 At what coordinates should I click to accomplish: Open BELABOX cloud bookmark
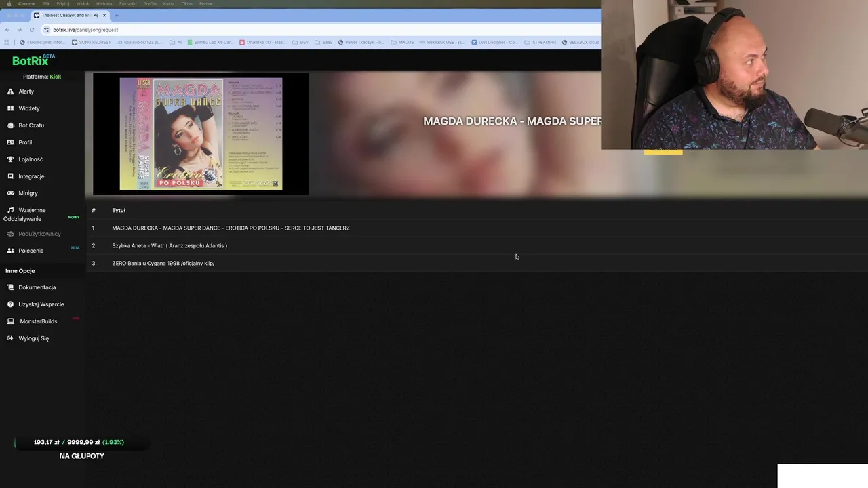580,42
